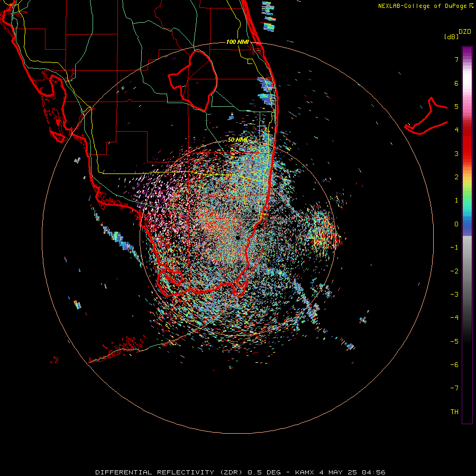Click the Lake Okeechobee outline
Screen dimensions: 476x476
coord(193,80)
